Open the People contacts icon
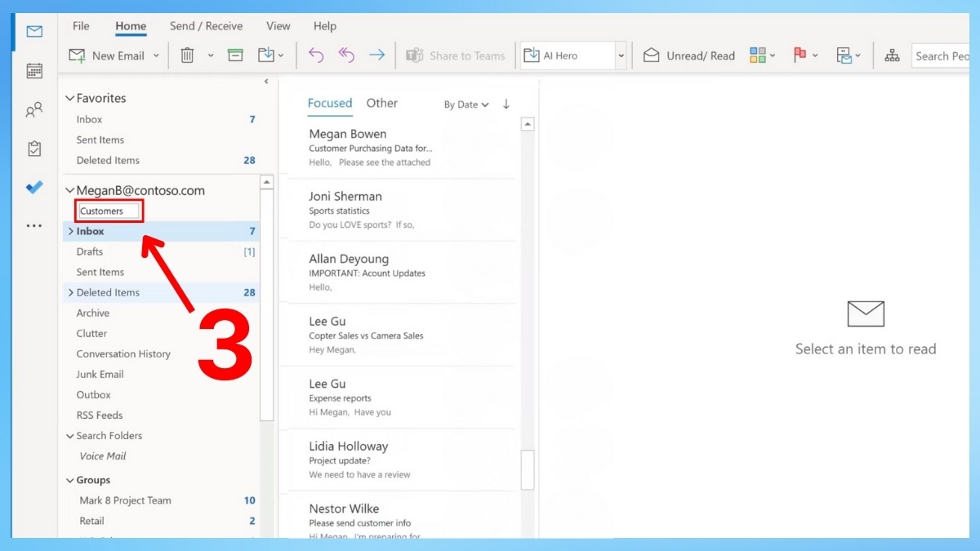 pyautogui.click(x=34, y=110)
